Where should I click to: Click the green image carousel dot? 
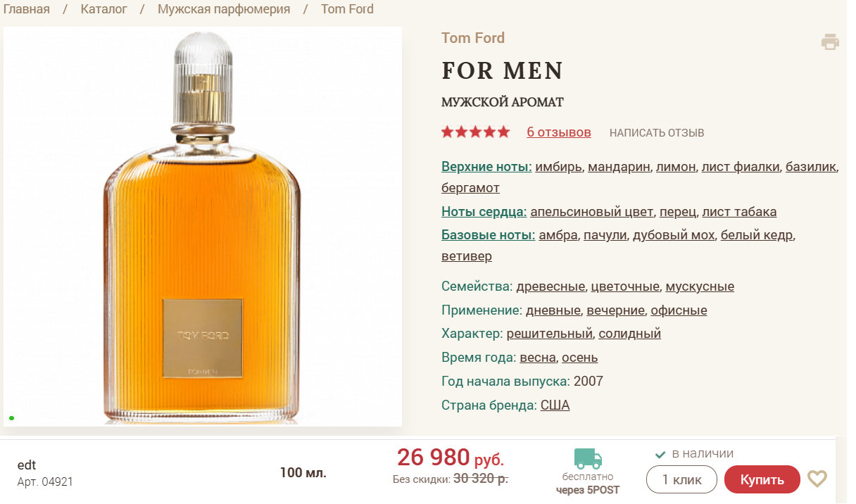pos(12,418)
